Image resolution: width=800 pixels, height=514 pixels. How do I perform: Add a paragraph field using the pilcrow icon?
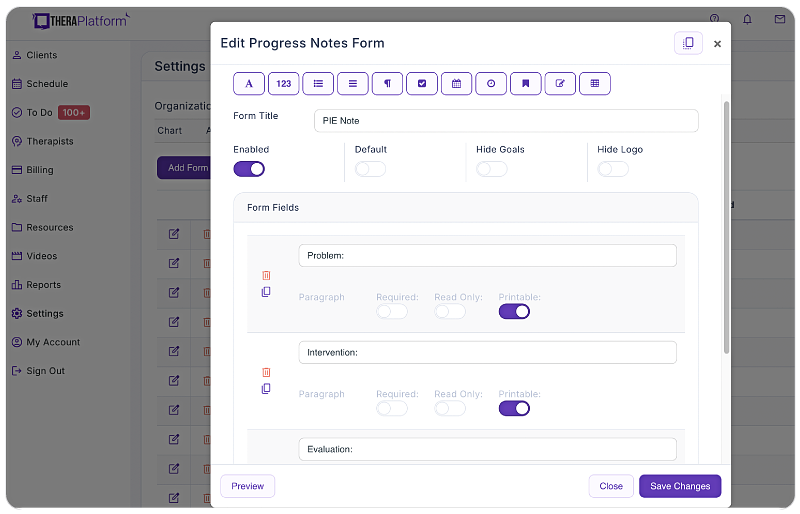(387, 84)
